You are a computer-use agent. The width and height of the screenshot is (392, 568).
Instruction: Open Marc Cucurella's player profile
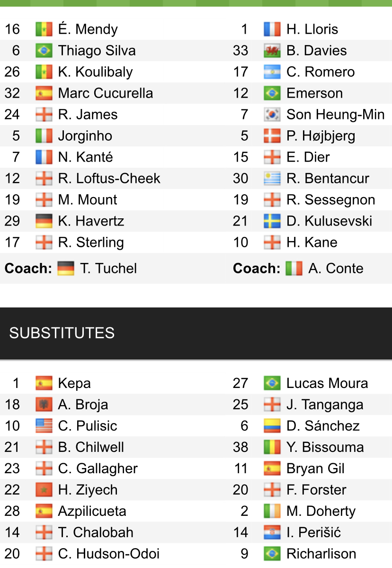point(105,93)
